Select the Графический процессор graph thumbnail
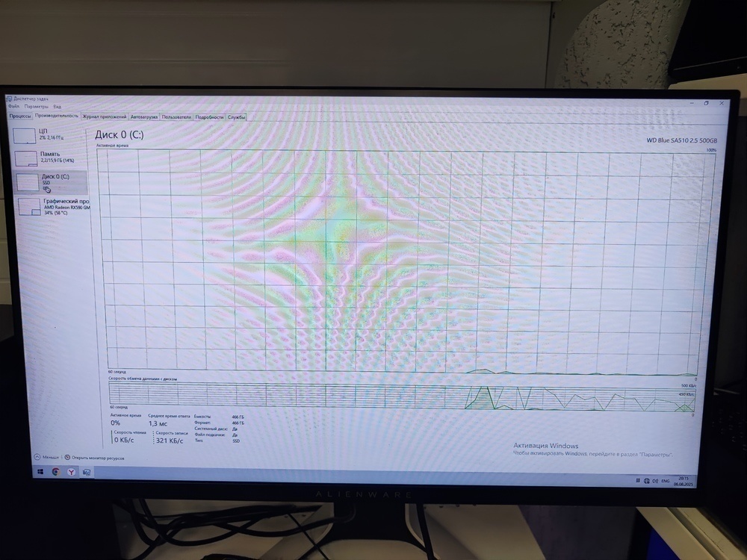 point(30,207)
